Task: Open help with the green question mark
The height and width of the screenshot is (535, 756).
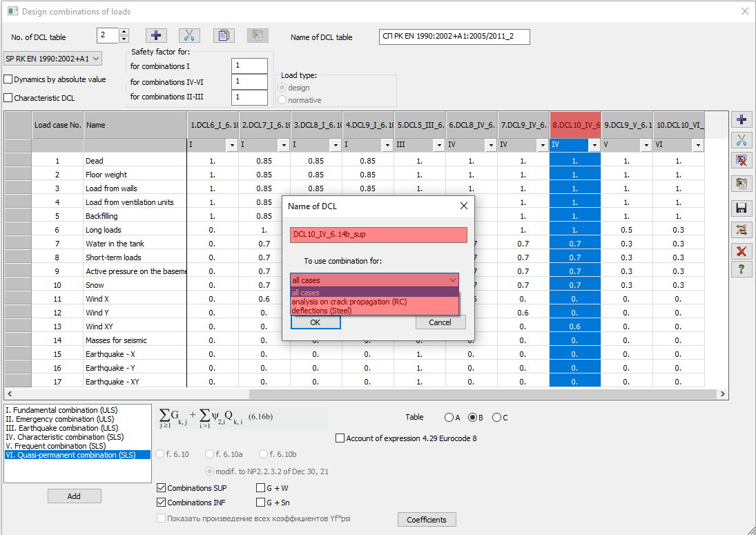Action: (x=742, y=269)
